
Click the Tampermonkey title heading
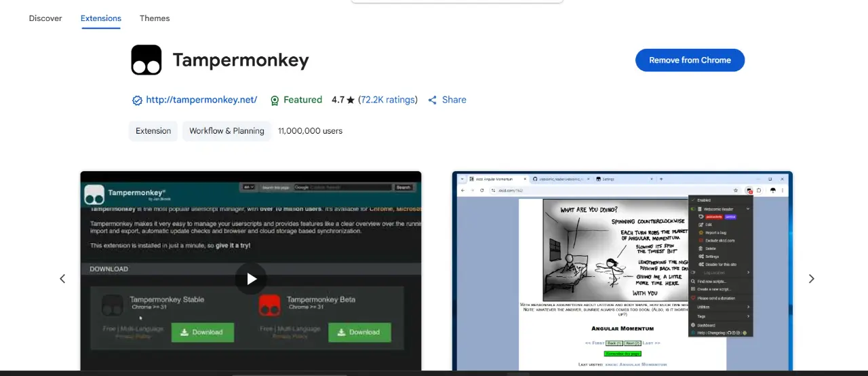pyautogui.click(x=241, y=60)
